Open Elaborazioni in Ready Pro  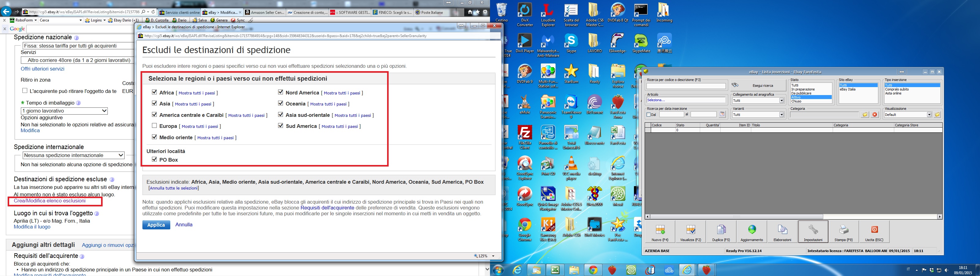(782, 232)
